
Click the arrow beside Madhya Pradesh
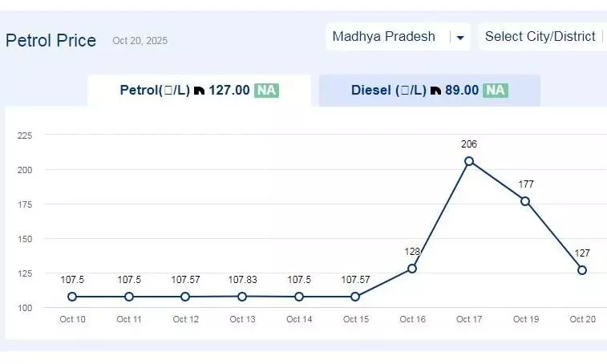click(x=459, y=38)
